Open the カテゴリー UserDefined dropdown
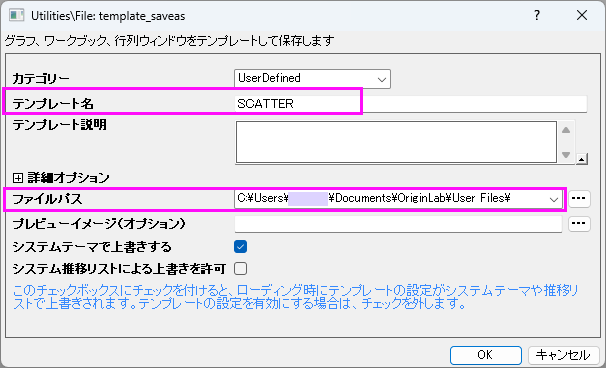Image resolution: width=606 pixels, height=368 pixels. tap(312, 79)
